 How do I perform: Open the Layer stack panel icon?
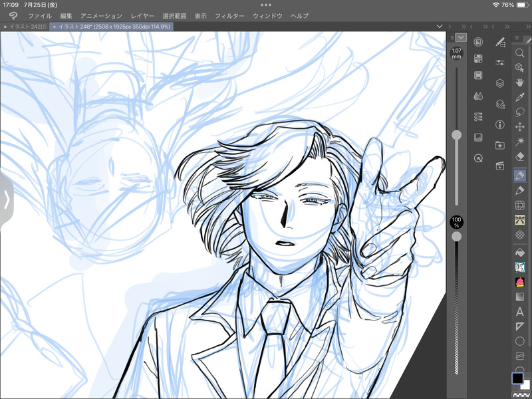[x=500, y=83]
